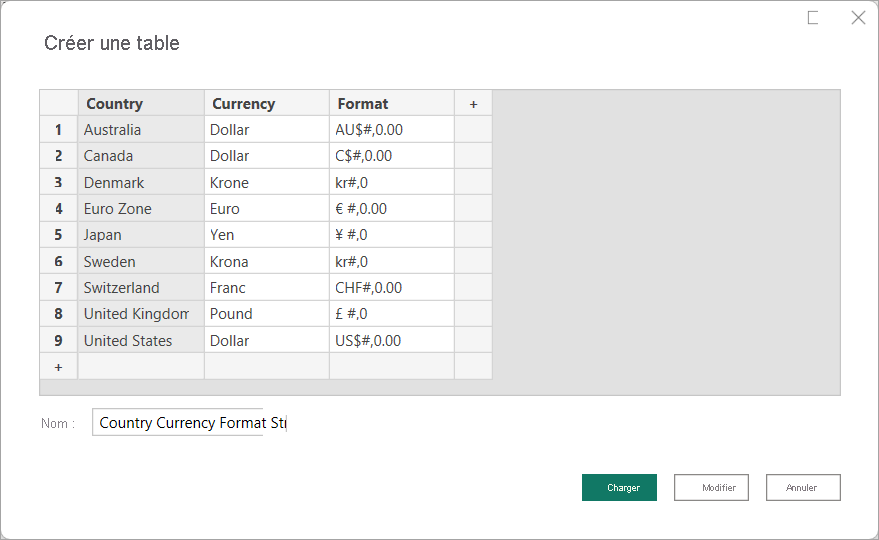Select the top-left table corner cell

(x=58, y=103)
